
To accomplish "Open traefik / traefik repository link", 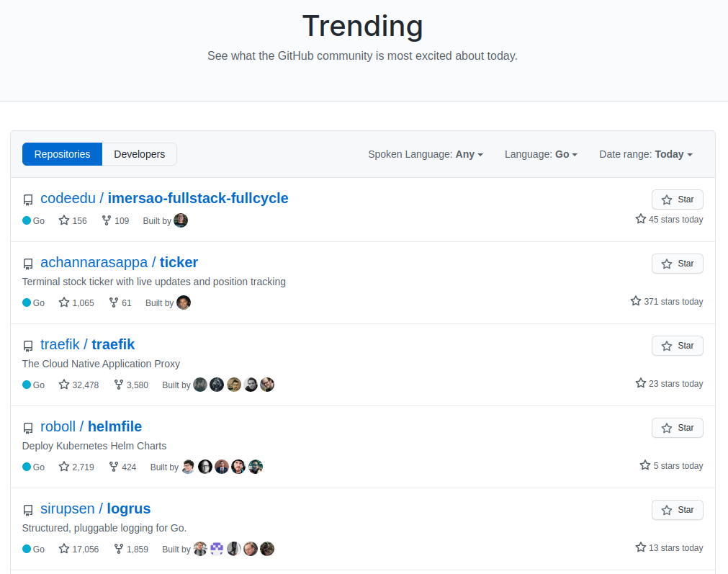I will pos(87,344).
